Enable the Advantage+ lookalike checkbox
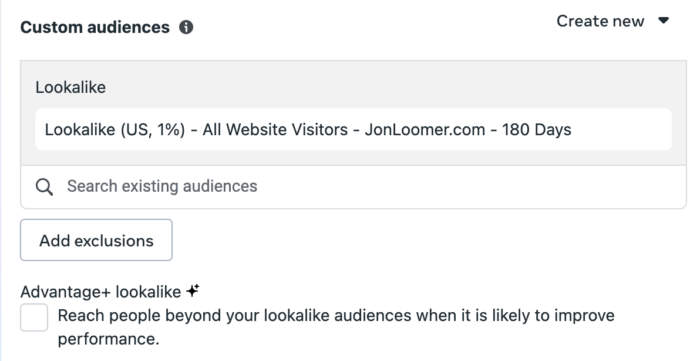The width and height of the screenshot is (700, 361). click(34, 318)
